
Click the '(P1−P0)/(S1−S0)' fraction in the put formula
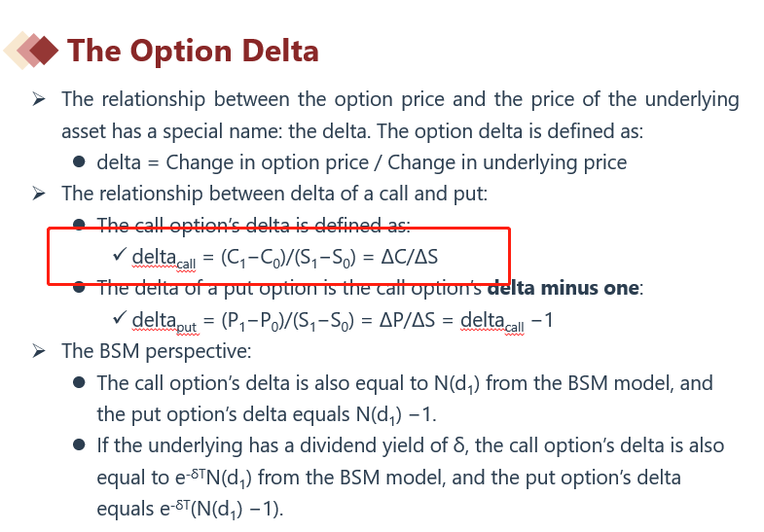pyautogui.click(x=278, y=319)
